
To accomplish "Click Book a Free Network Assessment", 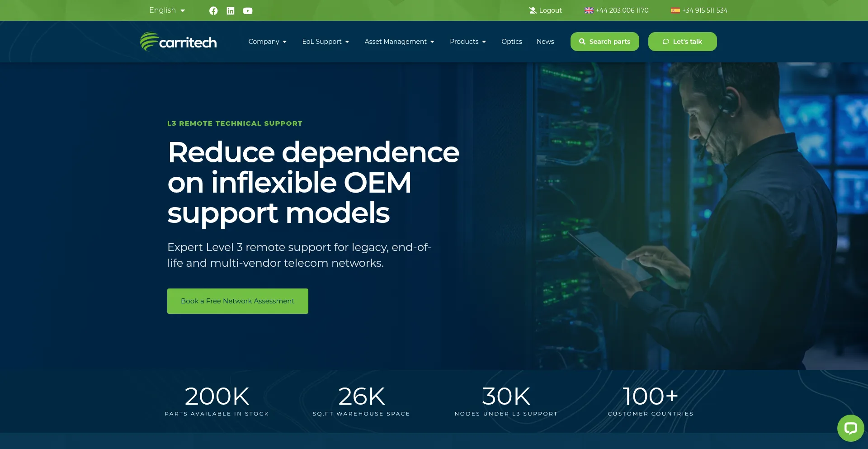I will click(238, 301).
